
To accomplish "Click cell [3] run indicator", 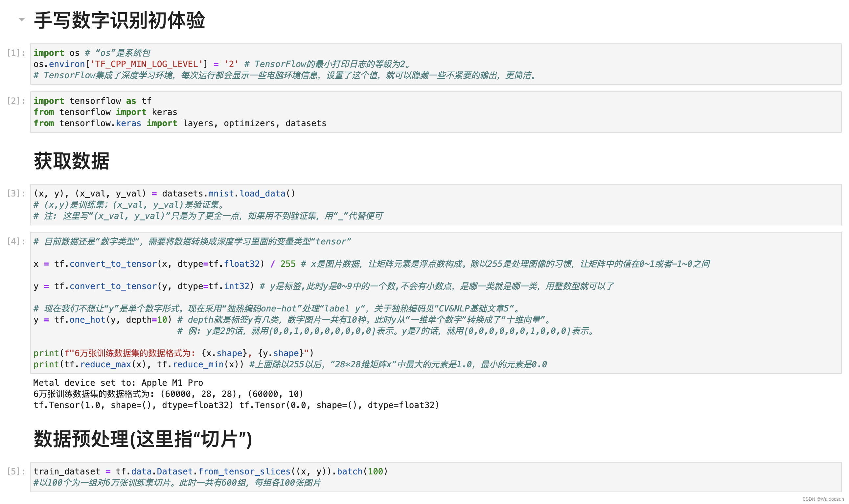I will (16, 193).
